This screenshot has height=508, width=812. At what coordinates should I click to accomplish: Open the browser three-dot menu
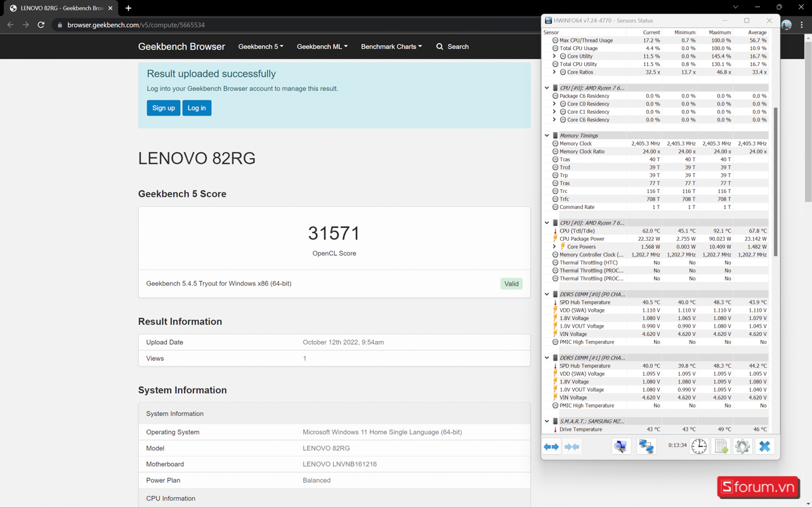point(802,25)
